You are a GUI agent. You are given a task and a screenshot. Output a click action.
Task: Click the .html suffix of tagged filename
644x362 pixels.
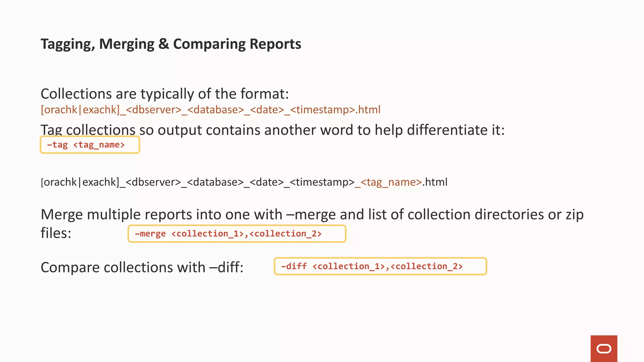(x=435, y=182)
